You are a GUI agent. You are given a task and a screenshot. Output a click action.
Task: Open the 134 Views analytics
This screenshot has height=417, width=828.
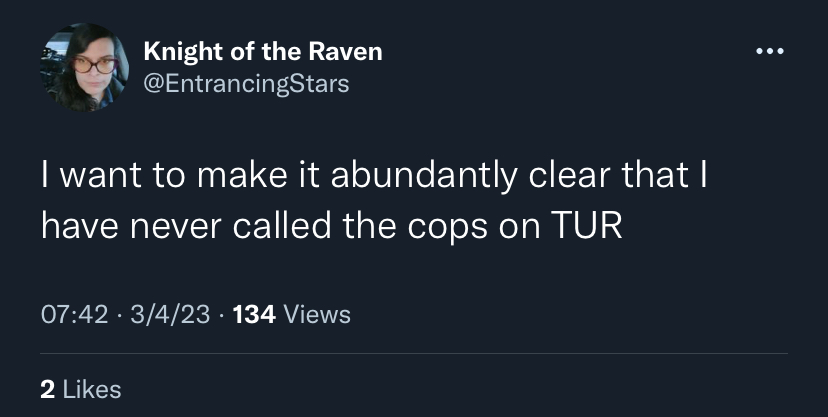click(x=291, y=315)
